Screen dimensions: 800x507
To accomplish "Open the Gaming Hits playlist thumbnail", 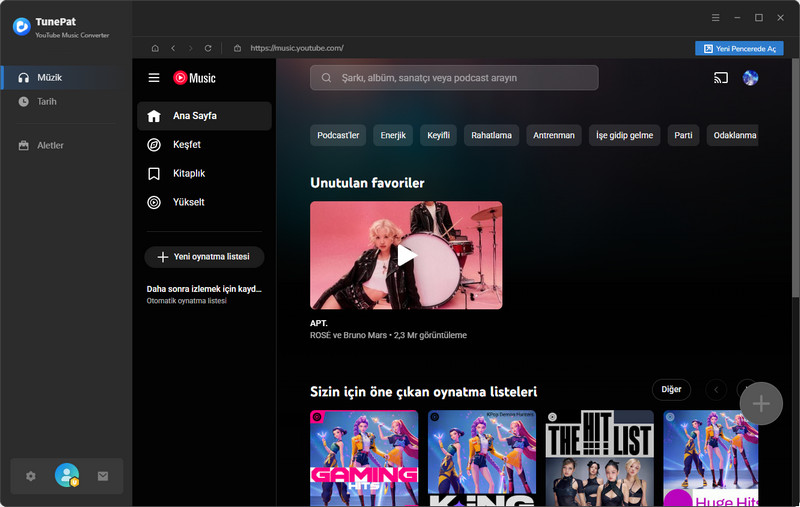I will [364, 458].
